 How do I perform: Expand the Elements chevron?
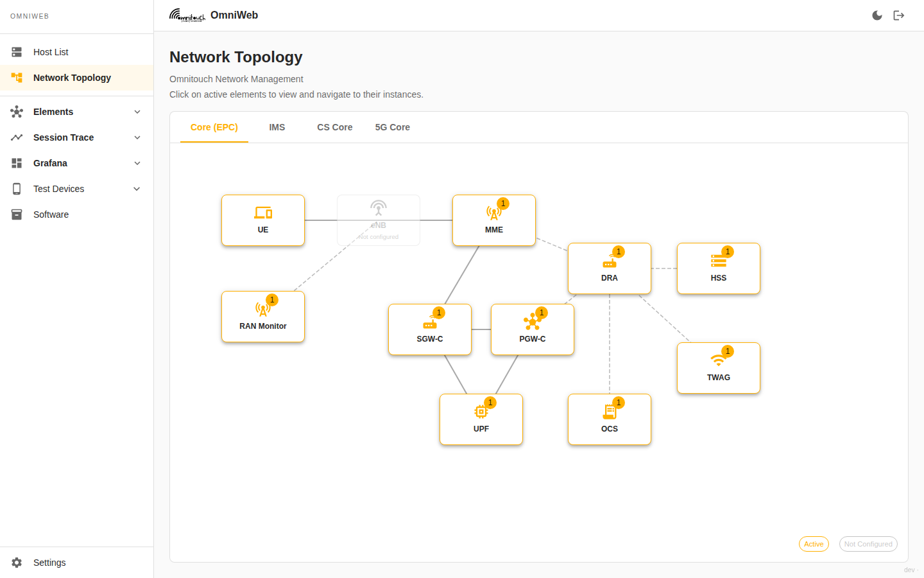tap(137, 112)
